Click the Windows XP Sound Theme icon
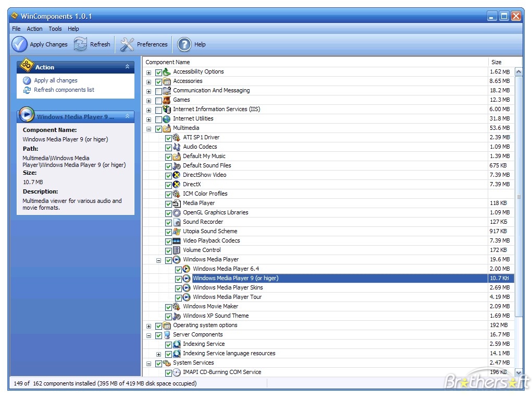This screenshot has width=532, height=398. pos(177,316)
